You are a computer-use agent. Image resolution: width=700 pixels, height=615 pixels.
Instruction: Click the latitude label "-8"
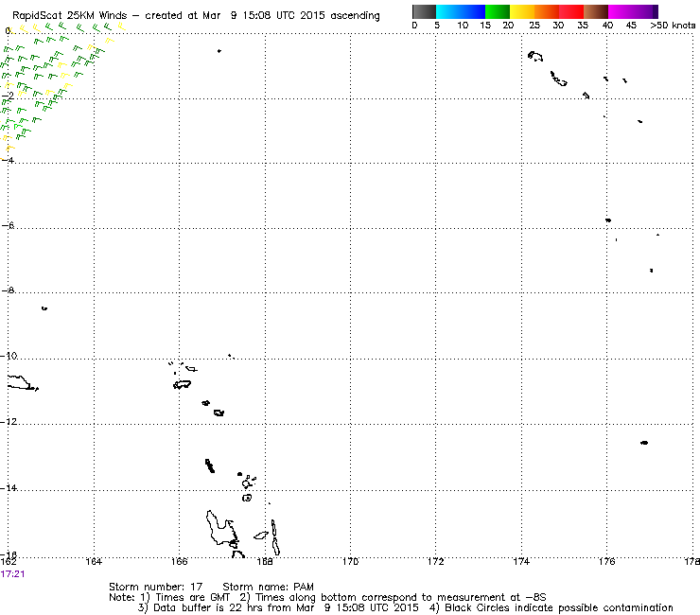8,290
